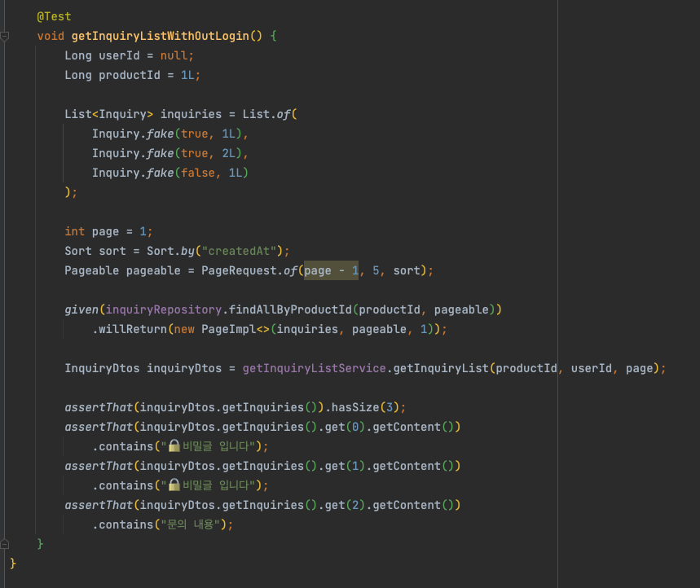The width and height of the screenshot is (700, 588).
Task: Click the method's closing fold marker in gutter
Action: tap(4, 544)
